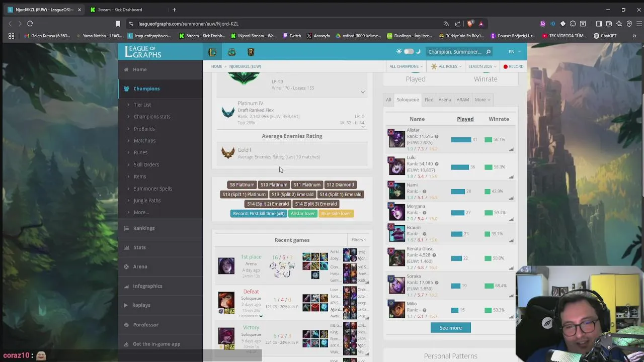Switch to the Stream - Kick Dashboard tab

[x=123, y=10]
